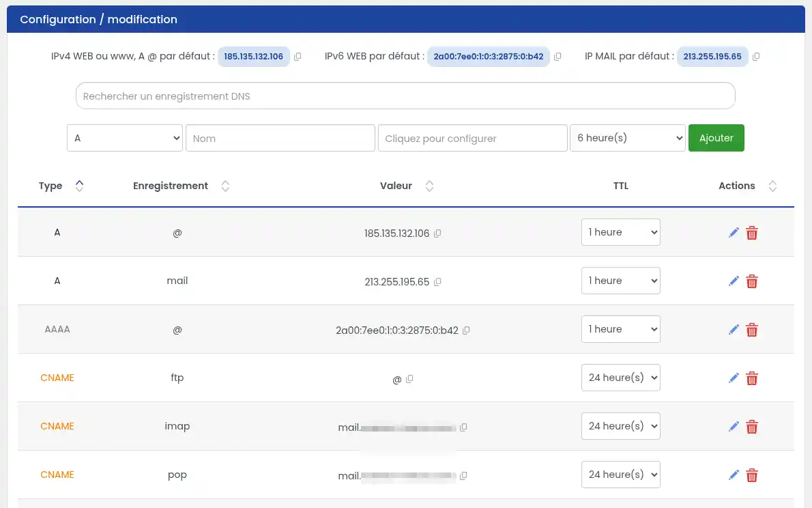Viewport: 812px width, 508px height.
Task: Click the 'Cliquez pour configurer' value field
Action: tap(473, 138)
